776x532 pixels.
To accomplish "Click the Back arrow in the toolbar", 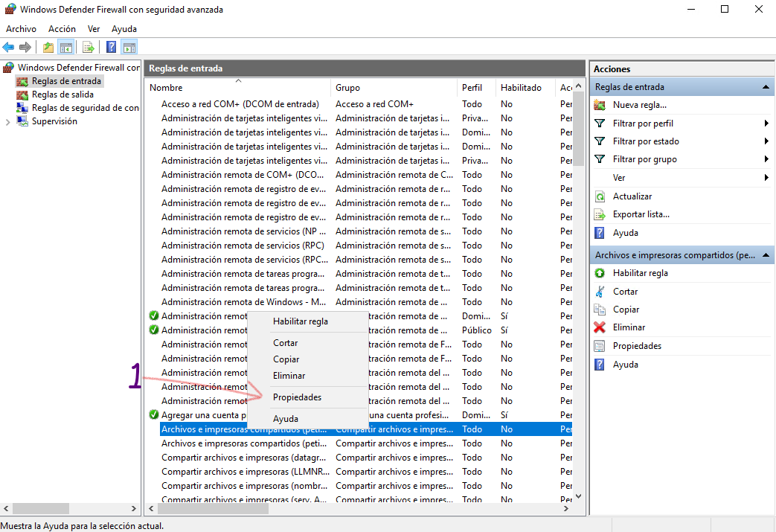I will pos(9,48).
